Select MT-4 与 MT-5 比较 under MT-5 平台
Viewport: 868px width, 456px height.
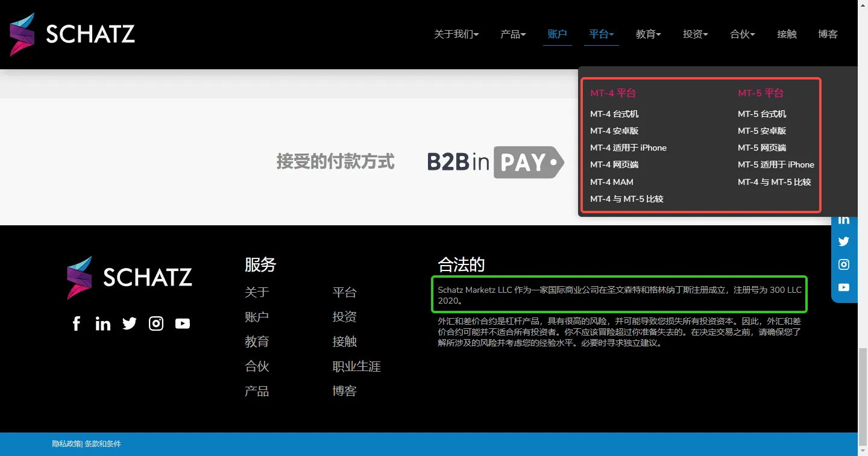click(775, 182)
